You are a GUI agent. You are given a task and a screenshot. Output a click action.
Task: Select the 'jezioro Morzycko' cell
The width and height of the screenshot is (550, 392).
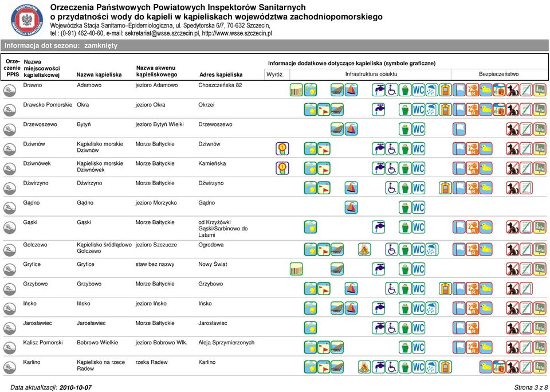[156, 202]
